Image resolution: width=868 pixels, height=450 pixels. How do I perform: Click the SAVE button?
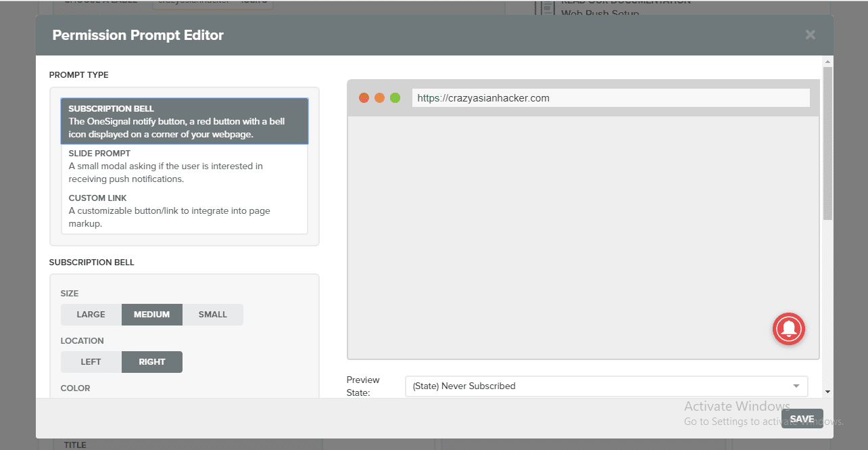tap(802, 418)
